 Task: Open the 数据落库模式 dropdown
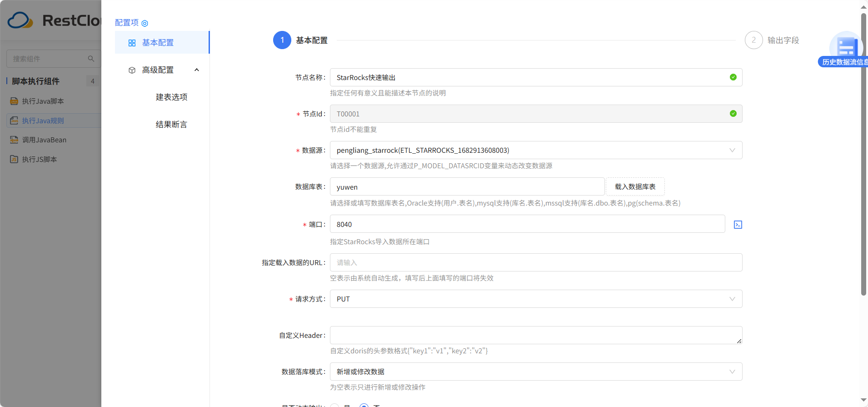(535, 372)
